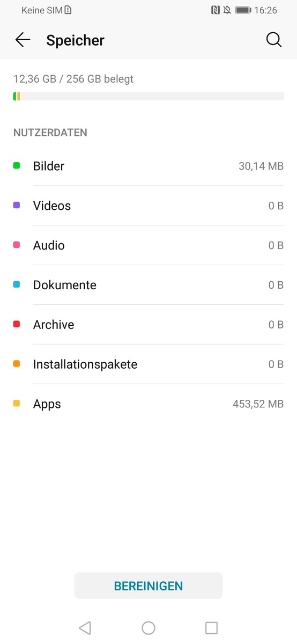Image resolution: width=297 pixels, height=644 pixels.
Task: Tap the back arrow icon
Action: click(x=23, y=40)
